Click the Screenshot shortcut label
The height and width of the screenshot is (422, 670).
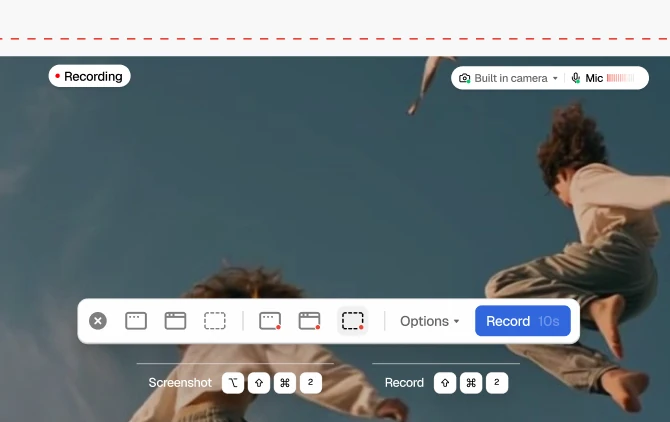pyautogui.click(x=180, y=383)
